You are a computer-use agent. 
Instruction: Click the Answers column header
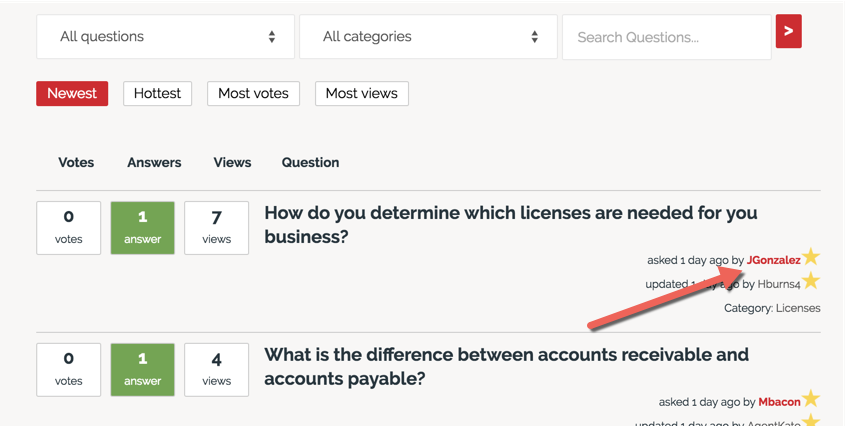click(154, 162)
